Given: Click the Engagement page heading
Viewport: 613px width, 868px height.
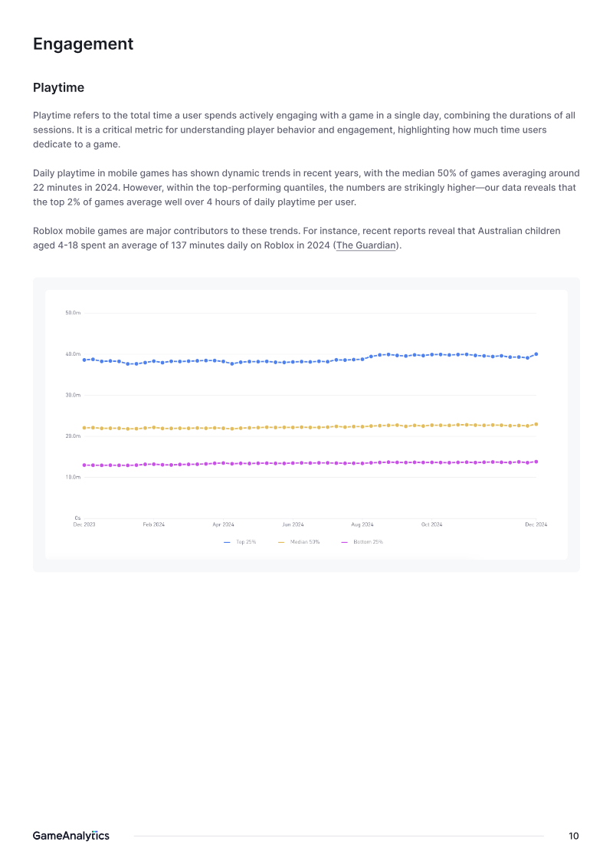Looking at the screenshot, I should click(83, 44).
